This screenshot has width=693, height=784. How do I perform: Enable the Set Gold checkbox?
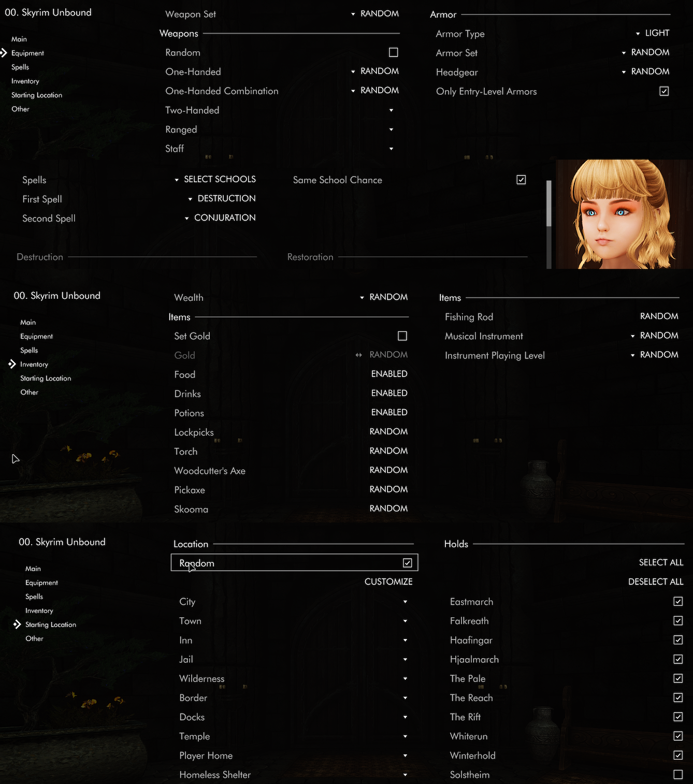click(x=402, y=336)
